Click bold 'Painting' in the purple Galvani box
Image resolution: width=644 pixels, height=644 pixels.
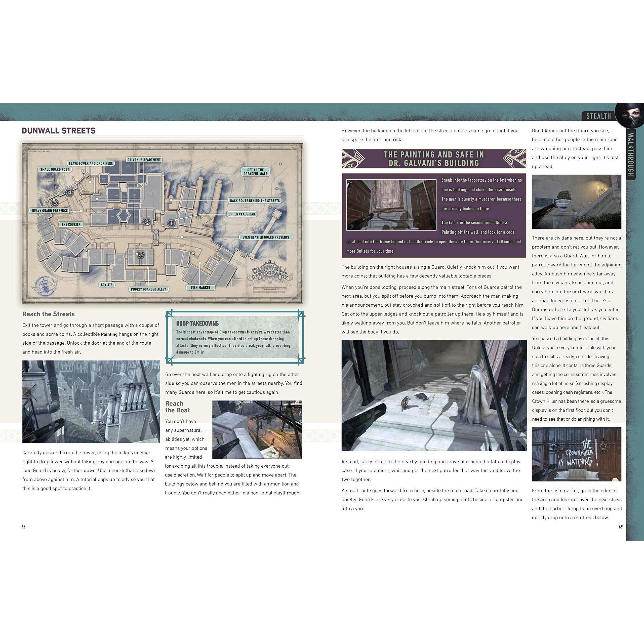coord(449,232)
